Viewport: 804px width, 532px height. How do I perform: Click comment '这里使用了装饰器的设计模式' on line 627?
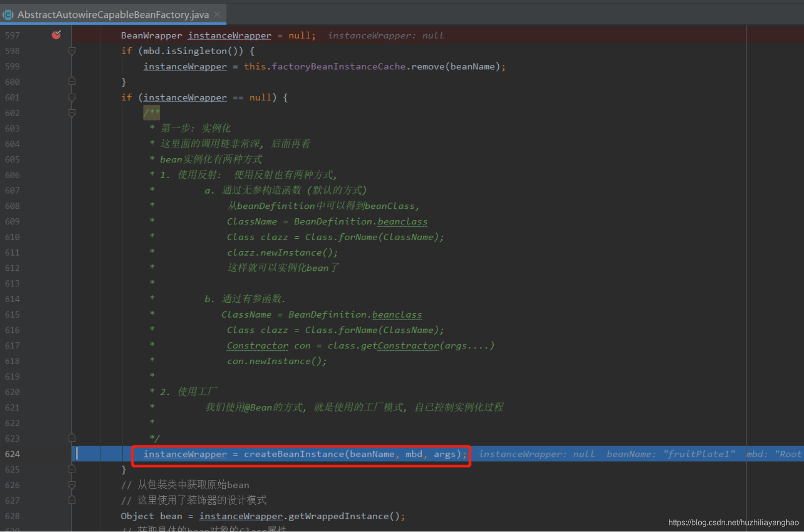click(x=202, y=500)
